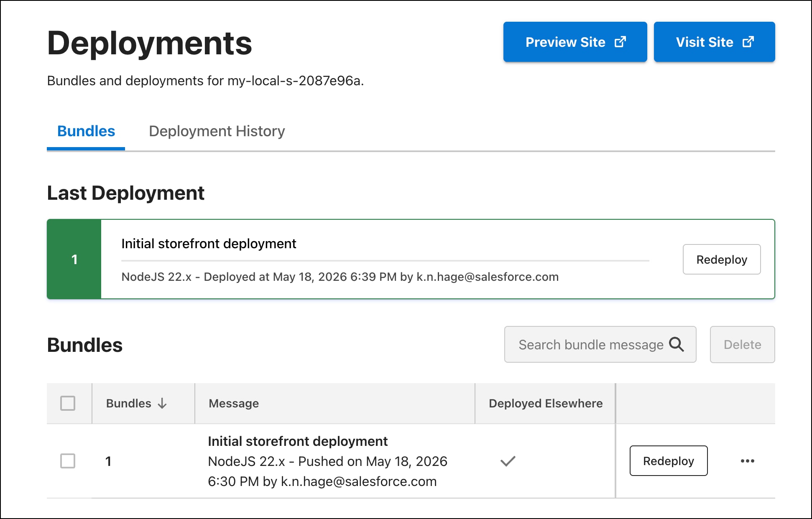Viewport: 812px width, 519px height.
Task: Click the Deployed Elsewhere column header
Action: tap(546, 403)
